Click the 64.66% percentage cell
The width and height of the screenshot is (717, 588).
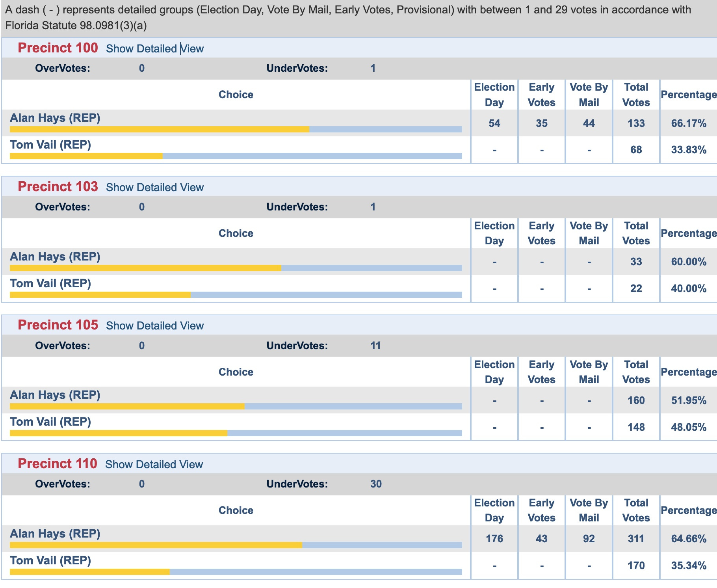(689, 539)
